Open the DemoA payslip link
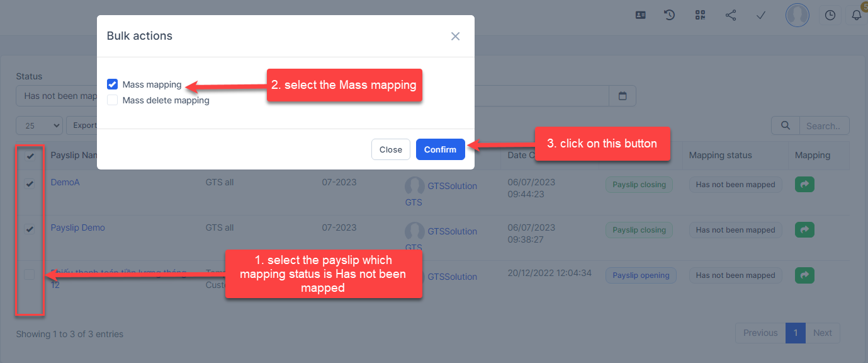868x363 pixels. click(65, 182)
